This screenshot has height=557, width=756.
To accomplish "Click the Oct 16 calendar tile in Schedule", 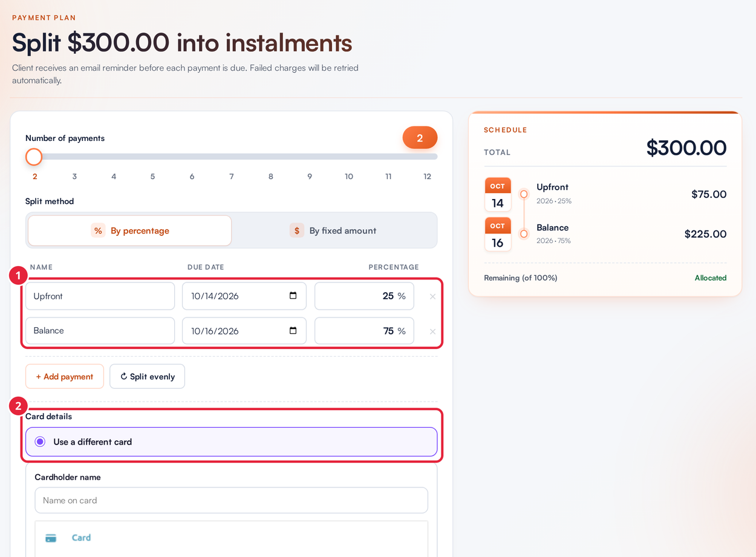I will pyautogui.click(x=498, y=235).
